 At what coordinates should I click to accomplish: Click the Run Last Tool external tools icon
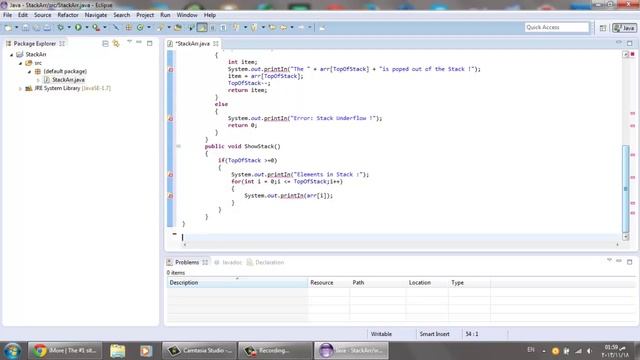pos(96,27)
